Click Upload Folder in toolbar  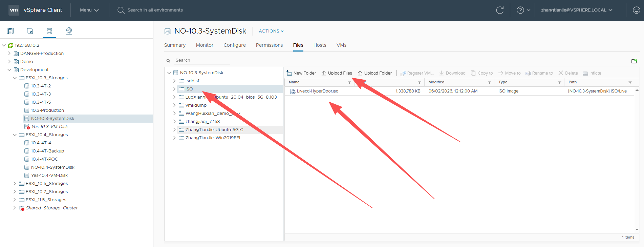(374, 73)
